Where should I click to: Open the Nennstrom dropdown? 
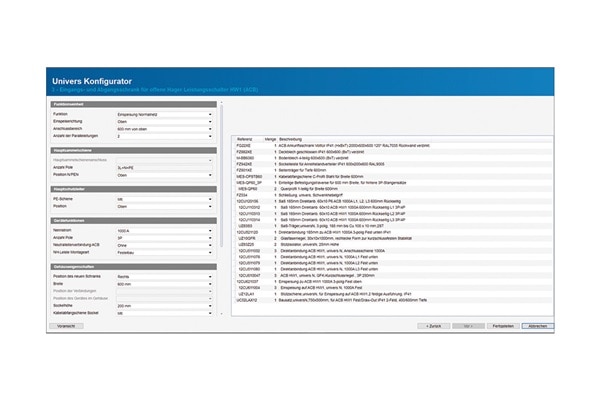tap(164, 231)
